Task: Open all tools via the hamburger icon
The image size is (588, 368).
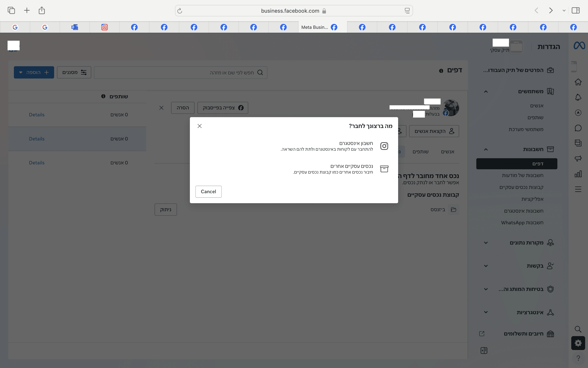Action: [x=578, y=189]
